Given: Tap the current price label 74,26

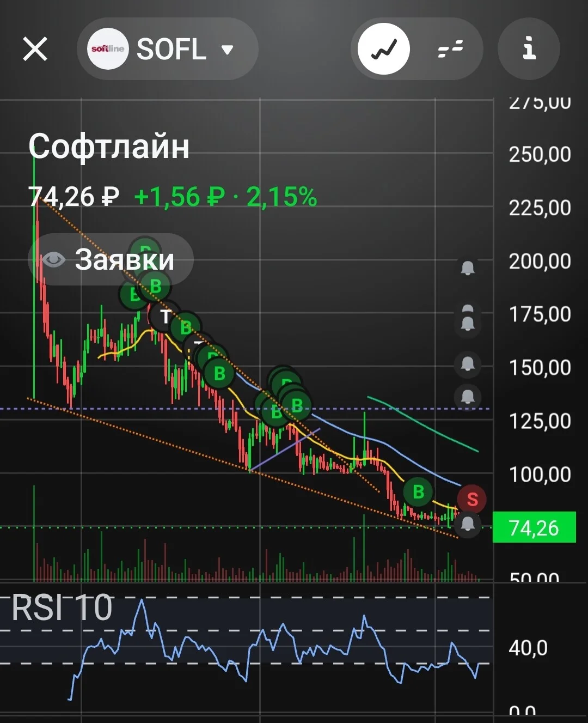Looking at the screenshot, I should pyautogui.click(x=534, y=527).
